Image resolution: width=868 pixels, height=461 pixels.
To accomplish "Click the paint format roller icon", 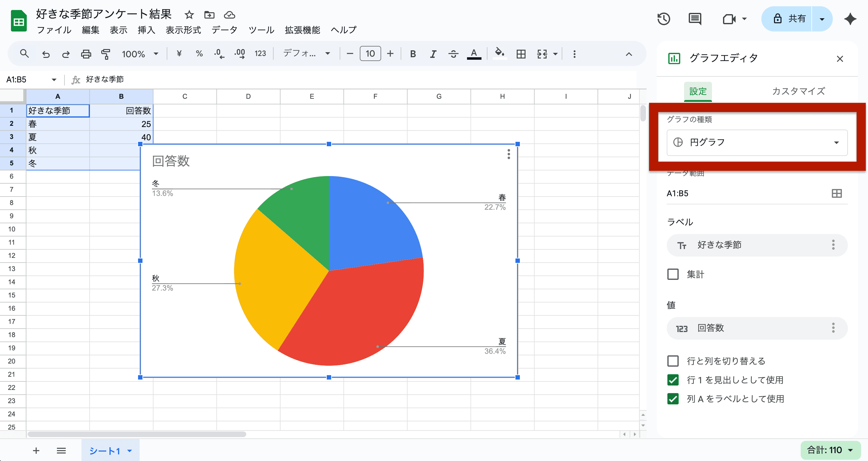I will click(x=106, y=54).
